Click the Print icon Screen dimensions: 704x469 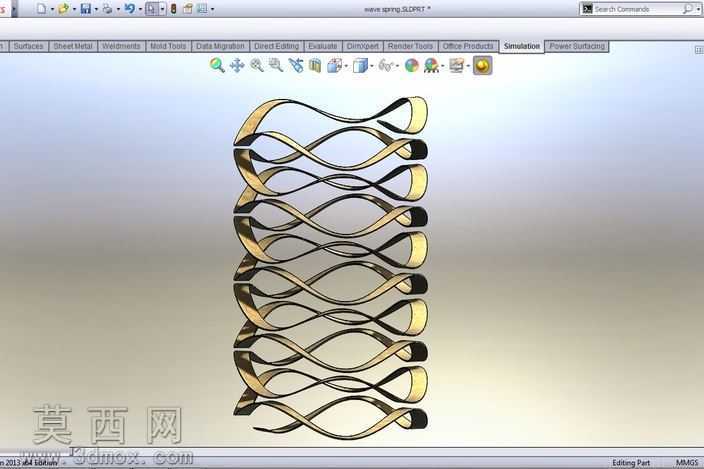click(107, 9)
